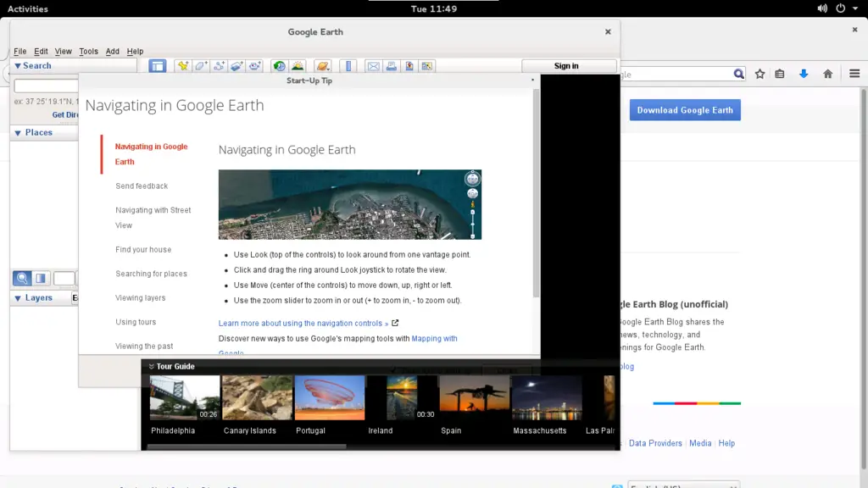Screen dimensions: 868x488
Task: Click the Help link in browser footer
Action: tap(726, 443)
